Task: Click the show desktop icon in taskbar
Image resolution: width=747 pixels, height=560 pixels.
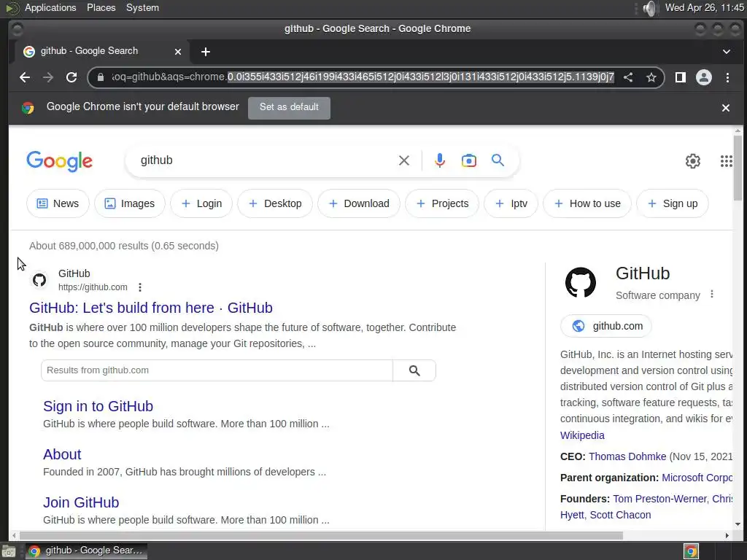Action: (9, 551)
